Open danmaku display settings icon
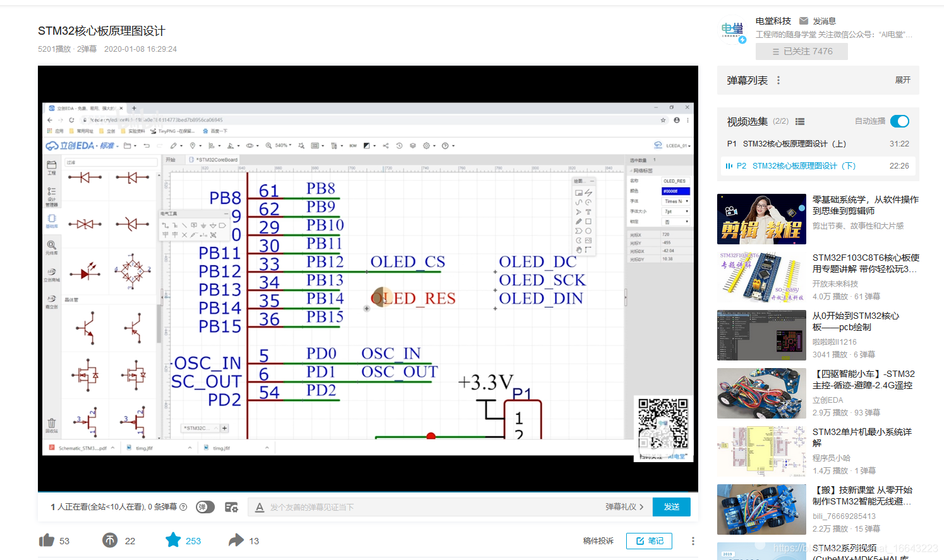 (x=231, y=507)
